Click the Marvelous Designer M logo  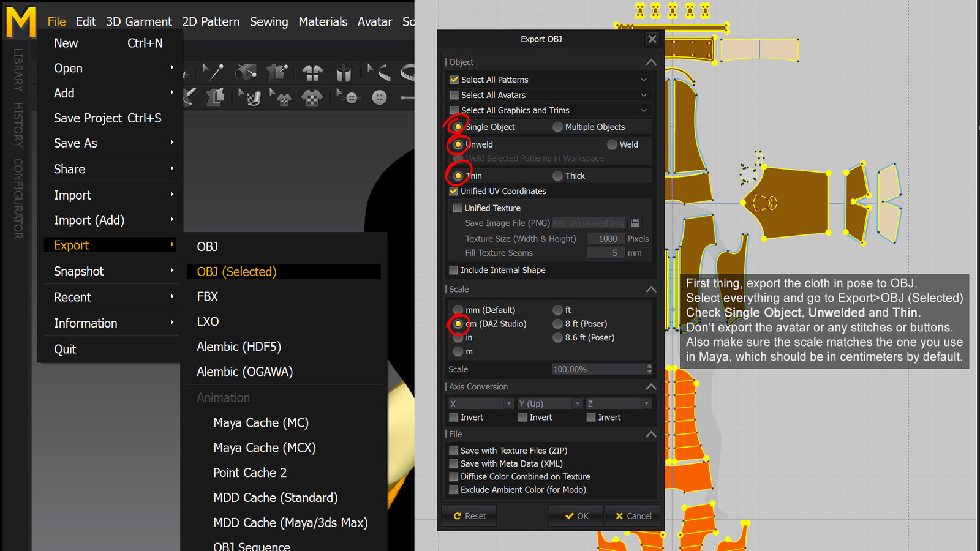click(21, 21)
